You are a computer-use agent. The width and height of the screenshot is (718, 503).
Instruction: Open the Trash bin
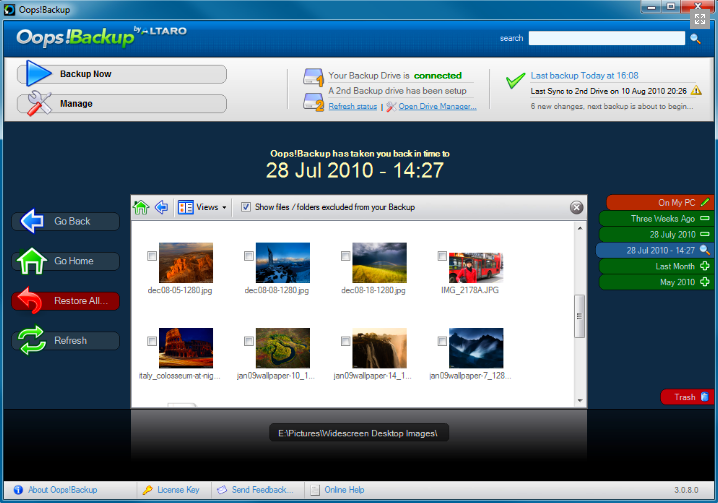pos(686,397)
